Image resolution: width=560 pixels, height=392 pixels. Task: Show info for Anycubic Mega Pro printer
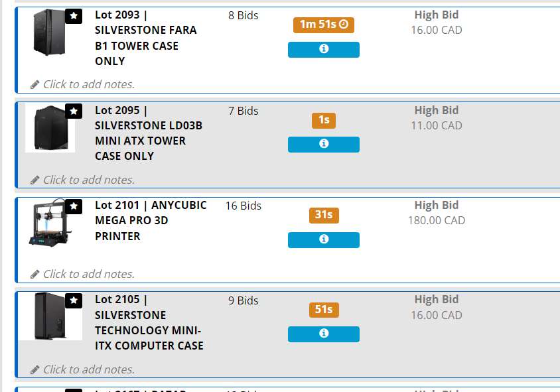point(324,240)
